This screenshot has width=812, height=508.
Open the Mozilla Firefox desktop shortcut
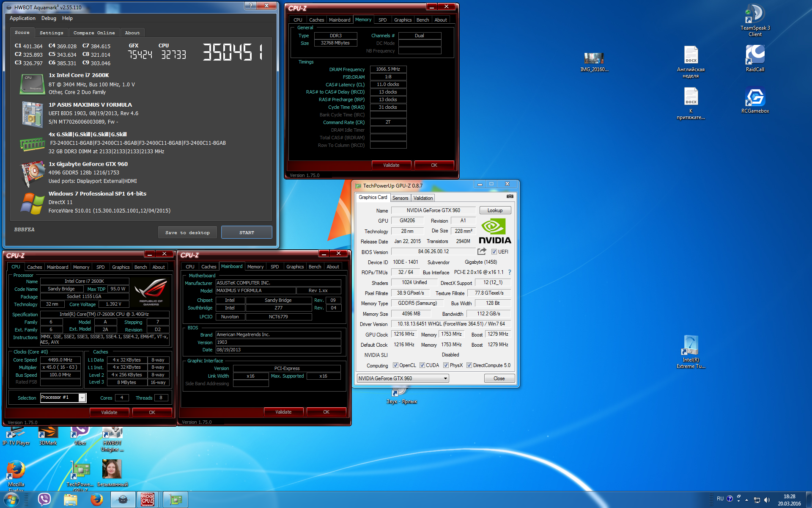(16, 475)
